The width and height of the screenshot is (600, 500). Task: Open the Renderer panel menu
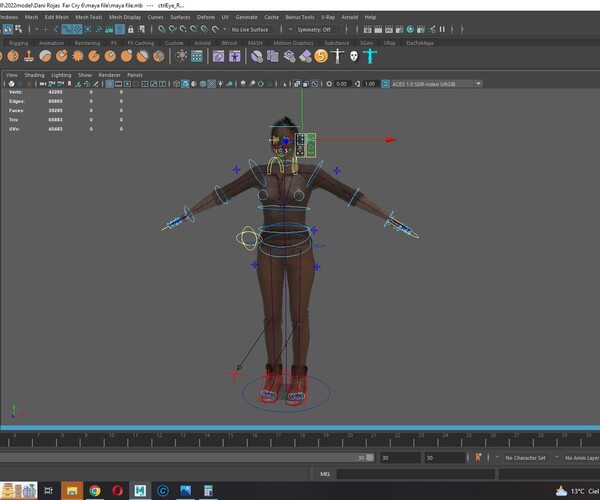[x=109, y=75]
